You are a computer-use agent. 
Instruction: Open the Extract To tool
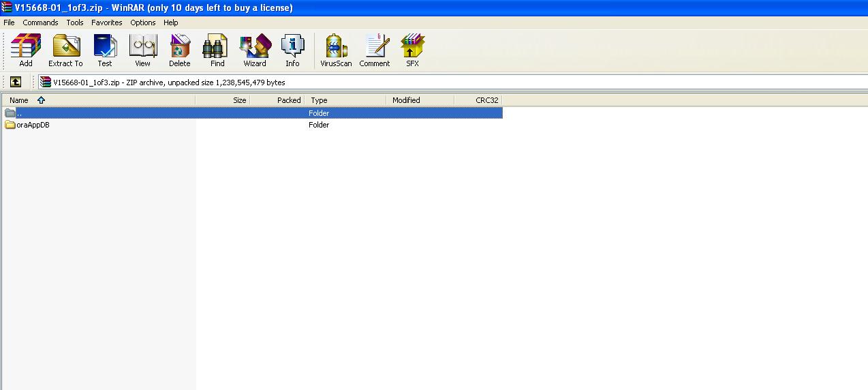(65, 50)
